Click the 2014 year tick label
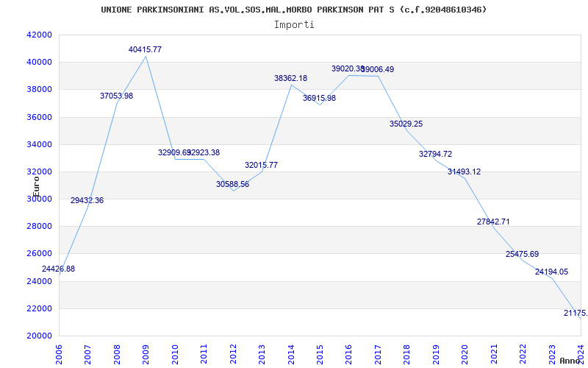Image resolution: width=588 pixels, height=368 pixels. click(x=291, y=354)
